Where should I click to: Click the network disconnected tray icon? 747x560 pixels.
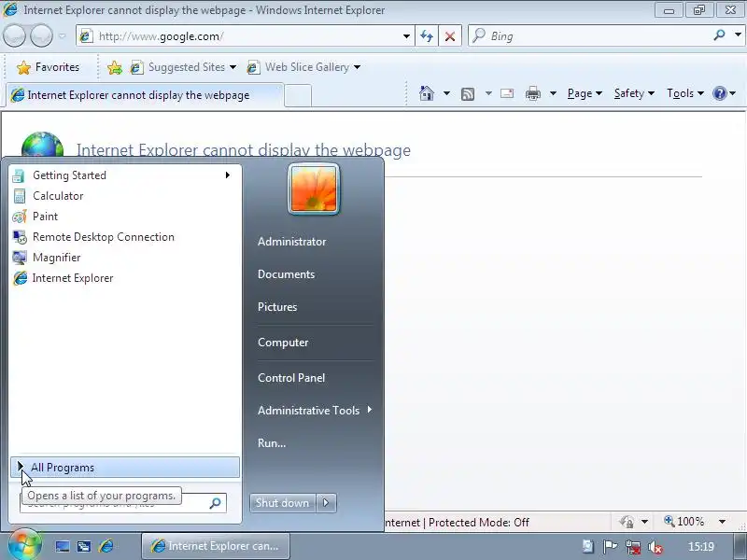coord(633,547)
